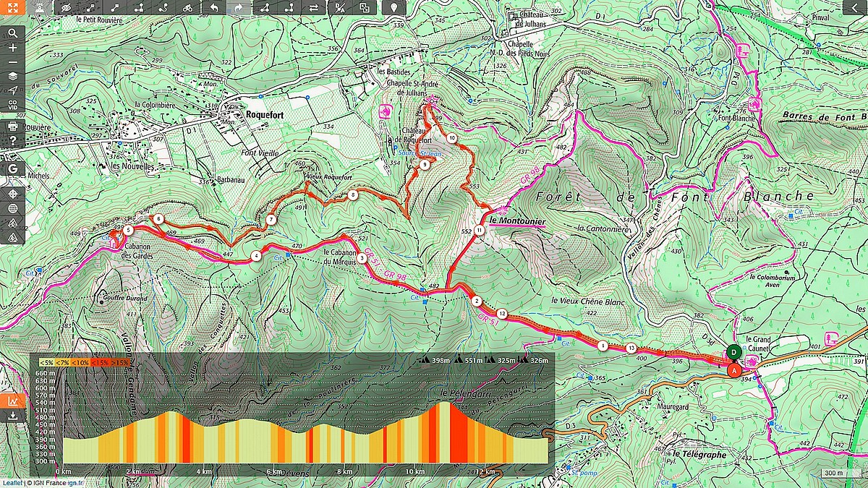
Task: Select waypoint 11 at le Montounier
Action: pyautogui.click(x=479, y=231)
